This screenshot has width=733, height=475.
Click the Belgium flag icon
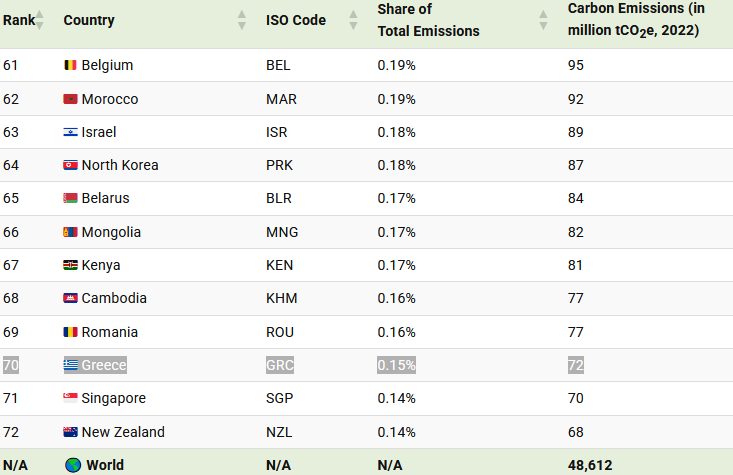point(70,66)
